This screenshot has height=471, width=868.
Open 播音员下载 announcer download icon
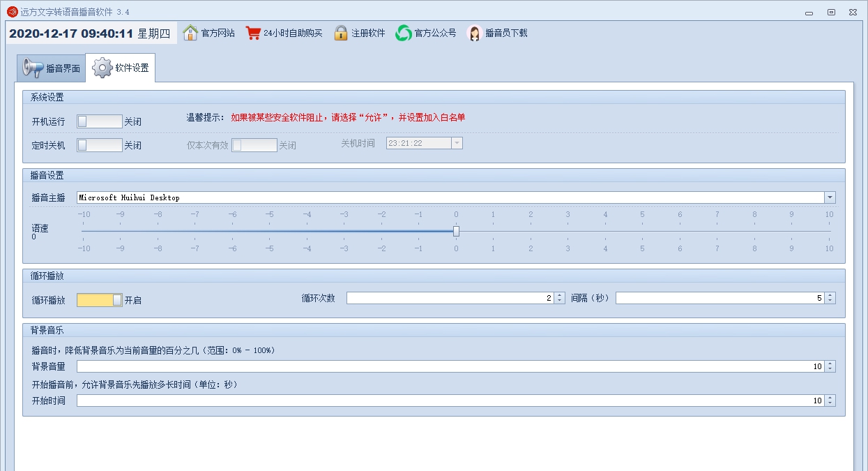pos(474,32)
